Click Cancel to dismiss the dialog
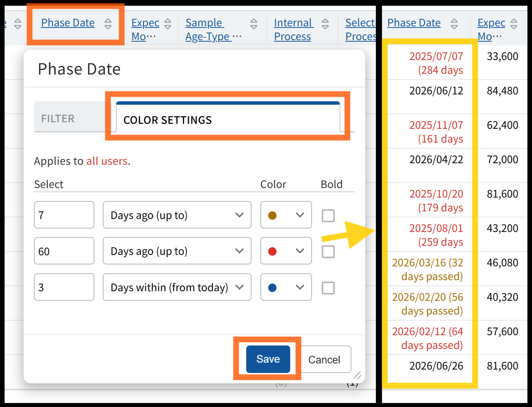The image size is (532, 407). (x=324, y=360)
